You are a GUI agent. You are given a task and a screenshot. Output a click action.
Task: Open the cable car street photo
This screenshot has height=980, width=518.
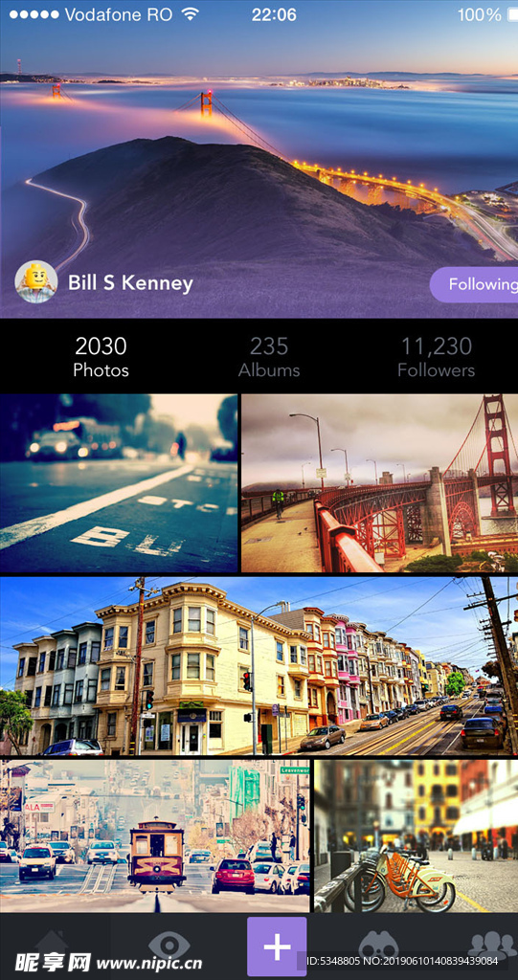point(154,835)
